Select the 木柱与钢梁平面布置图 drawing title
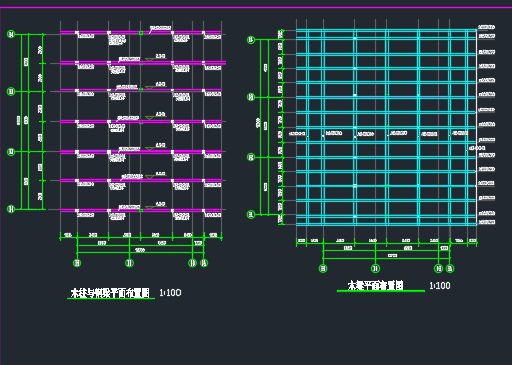 tap(110, 293)
